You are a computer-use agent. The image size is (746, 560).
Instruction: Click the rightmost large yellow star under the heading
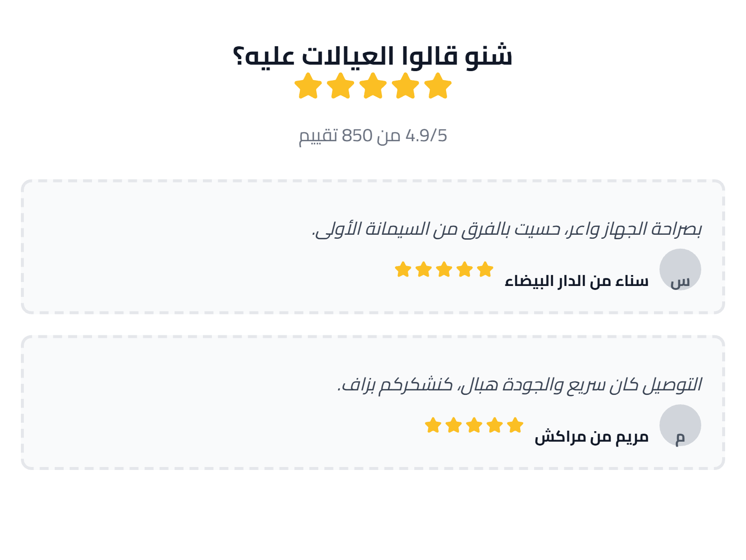point(438,86)
